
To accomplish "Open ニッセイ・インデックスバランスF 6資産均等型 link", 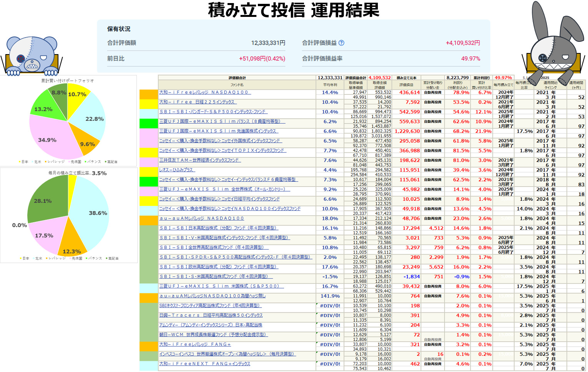I will coord(228,179).
